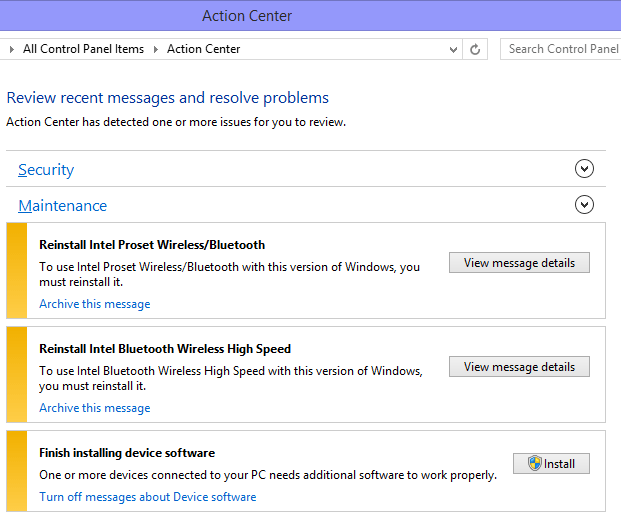Click the Action Center window title

247,16
